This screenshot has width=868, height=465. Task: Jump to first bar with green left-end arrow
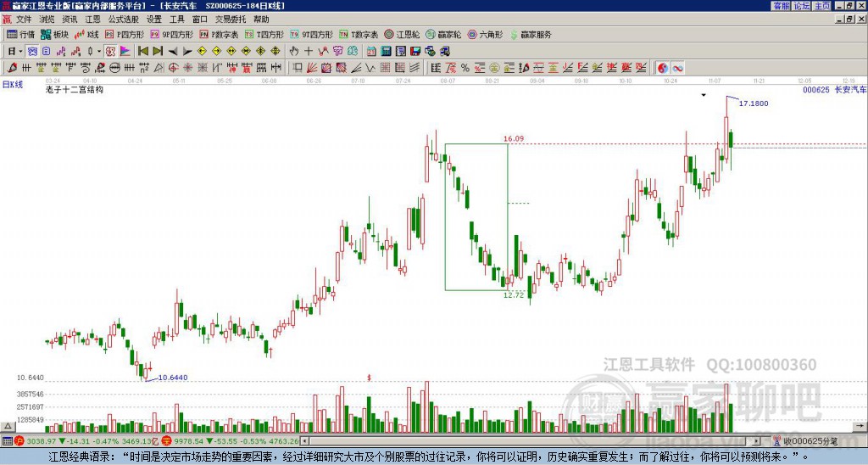point(142,51)
